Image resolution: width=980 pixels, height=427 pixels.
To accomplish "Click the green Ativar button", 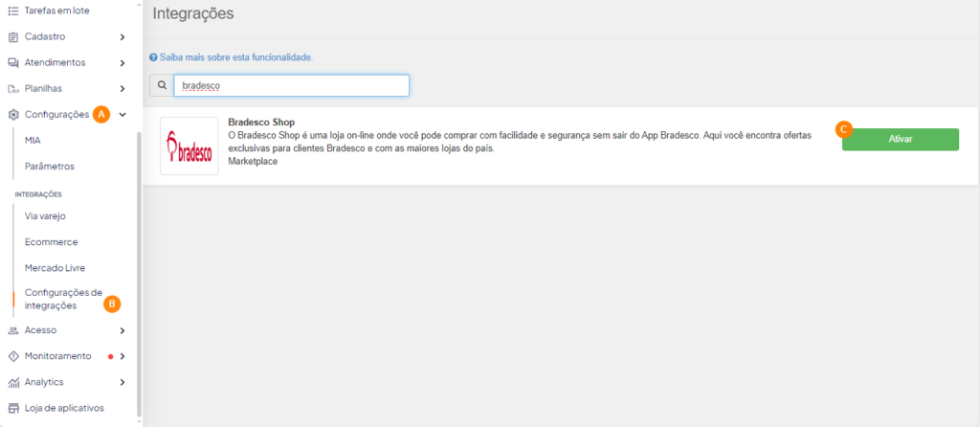I will click(x=900, y=140).
